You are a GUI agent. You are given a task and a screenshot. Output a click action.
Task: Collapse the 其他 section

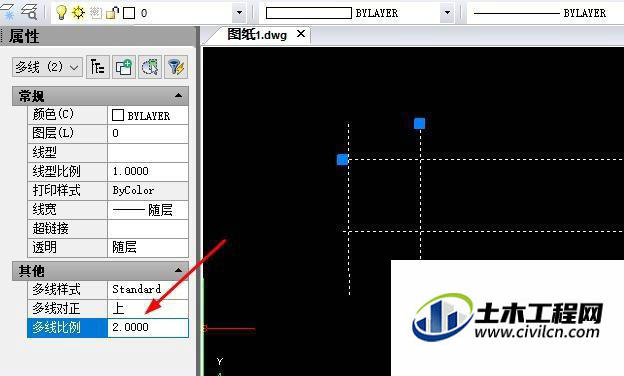[178, 271]
